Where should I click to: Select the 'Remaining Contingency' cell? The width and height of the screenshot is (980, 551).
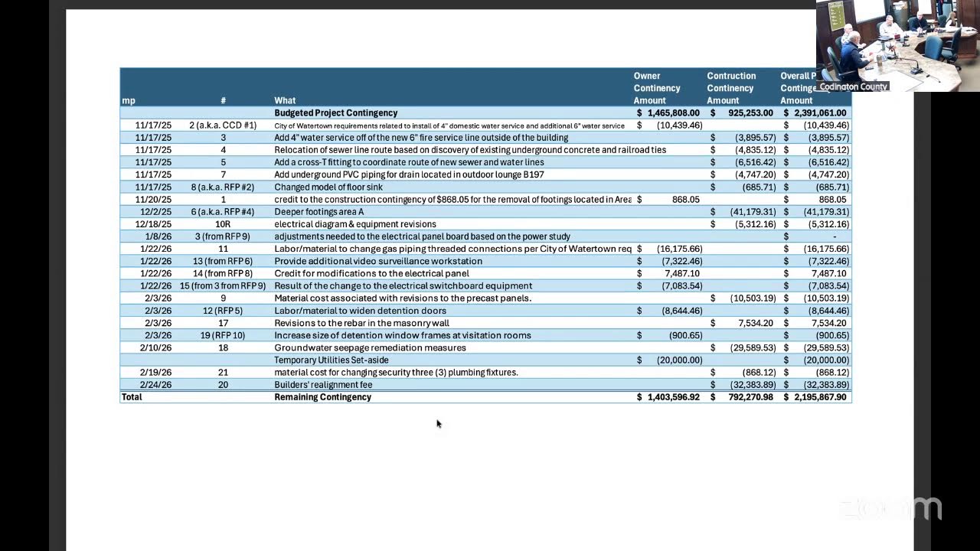pos(323,397)
